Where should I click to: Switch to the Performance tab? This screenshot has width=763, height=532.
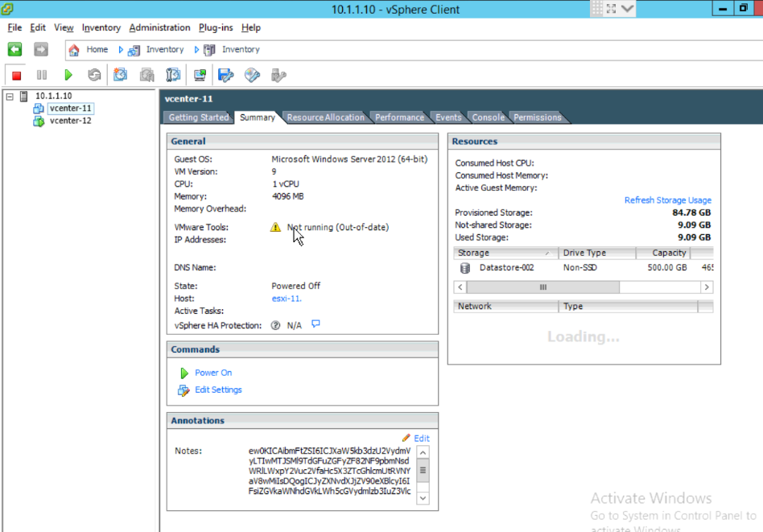click(398, 117)
